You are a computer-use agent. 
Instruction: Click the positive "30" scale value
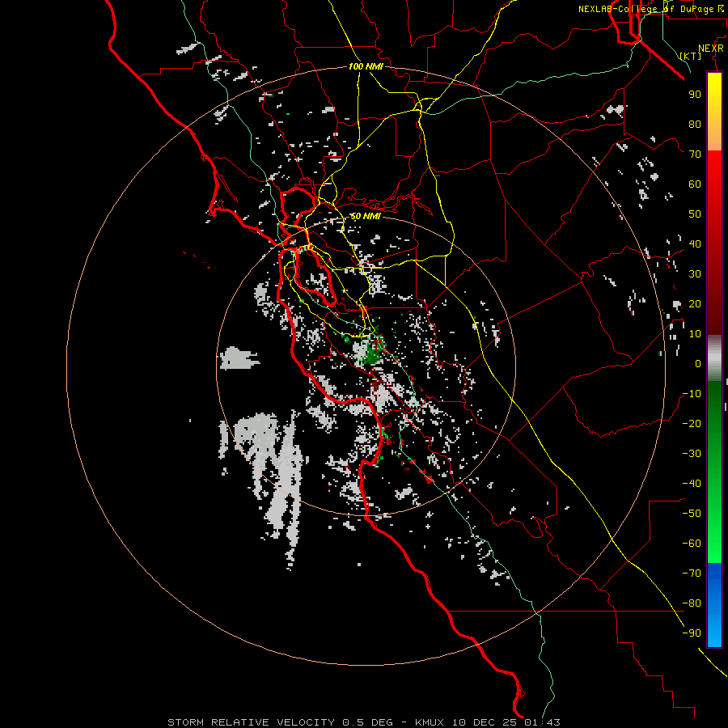[695, 274]
